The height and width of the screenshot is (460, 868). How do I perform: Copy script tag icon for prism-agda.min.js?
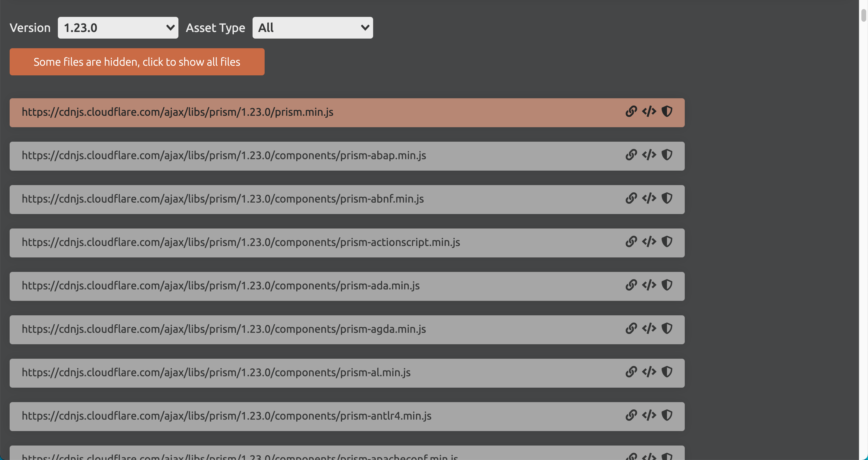(x=649, y=329)
